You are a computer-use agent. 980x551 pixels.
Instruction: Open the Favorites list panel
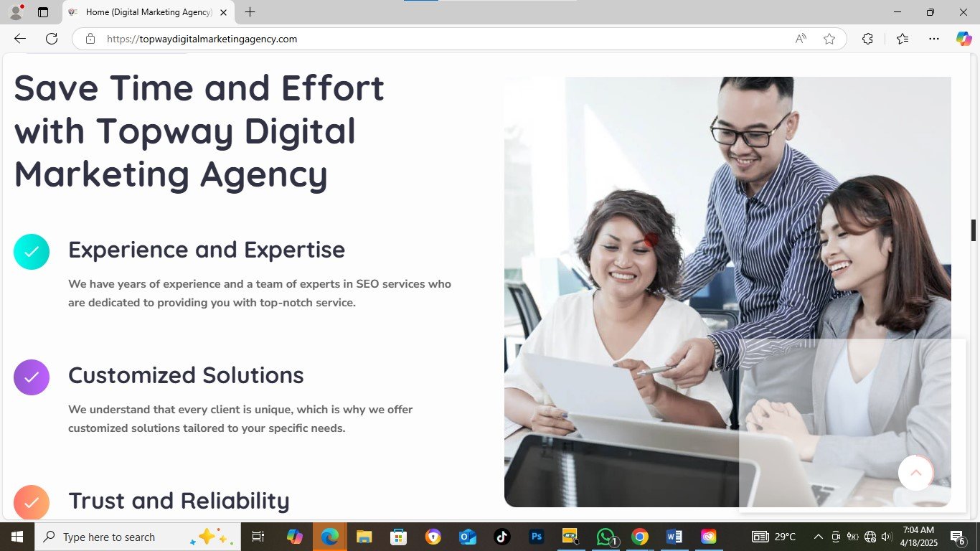903,39
